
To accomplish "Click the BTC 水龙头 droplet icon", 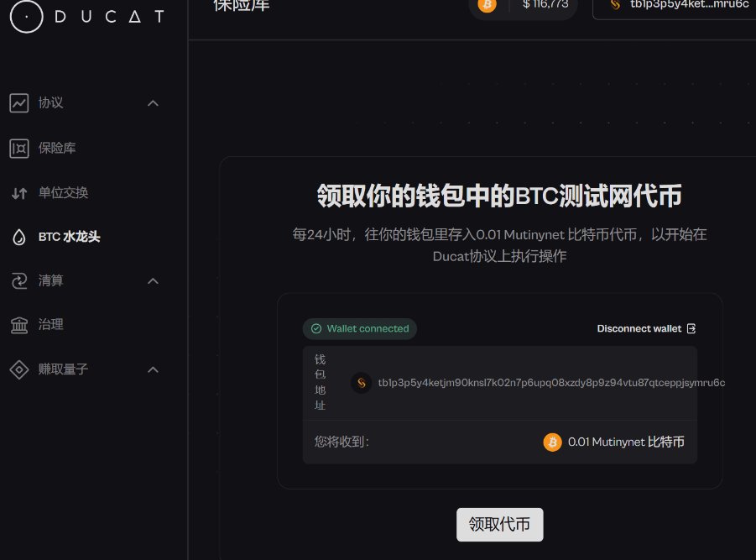I will [18, 238].
